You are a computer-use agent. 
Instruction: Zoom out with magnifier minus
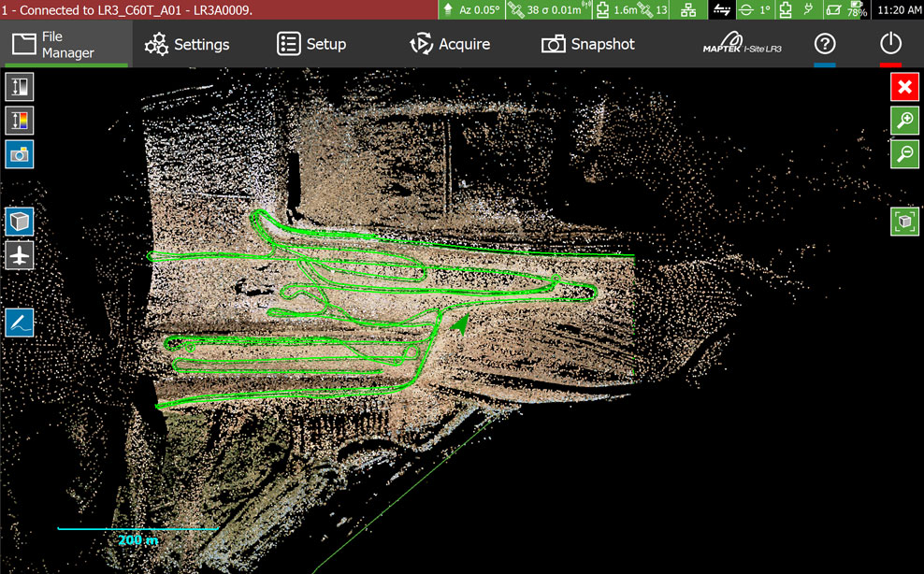click(x=904, y=154)
